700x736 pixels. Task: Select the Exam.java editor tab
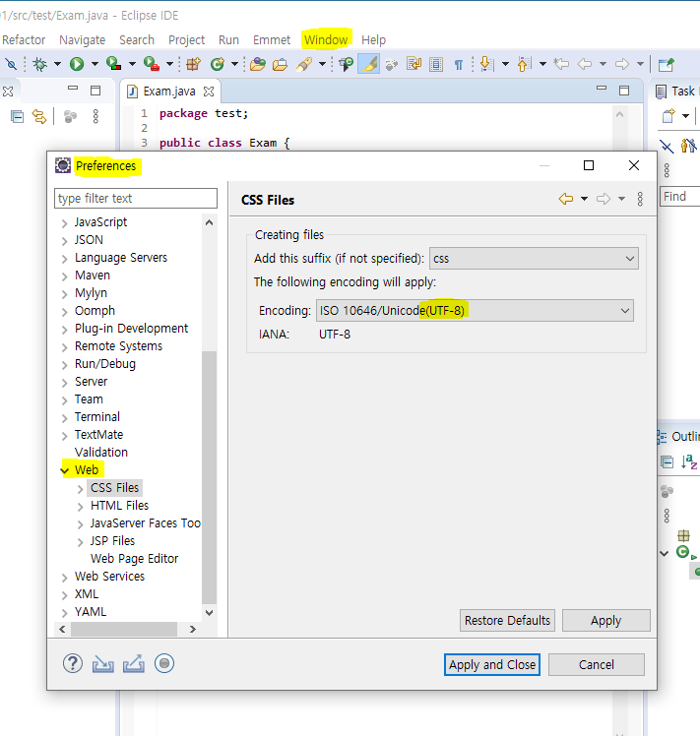tap(169, 92)
